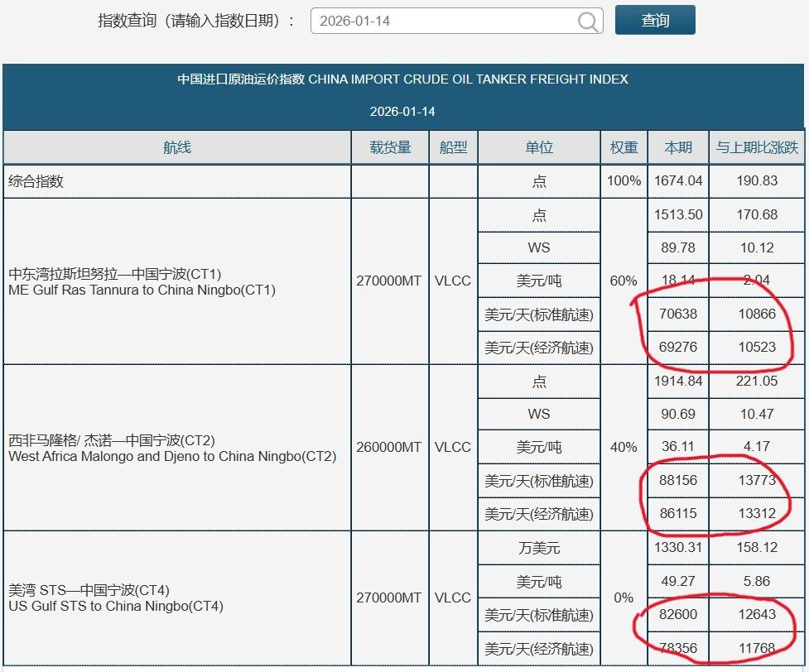809x672 pixels.
Task: Select the 70638 value in CT1 row
Action: 677,314
